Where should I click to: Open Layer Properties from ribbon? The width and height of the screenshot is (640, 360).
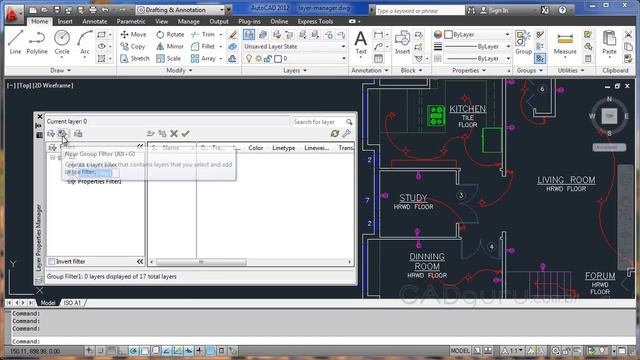(x=249, y=35)
